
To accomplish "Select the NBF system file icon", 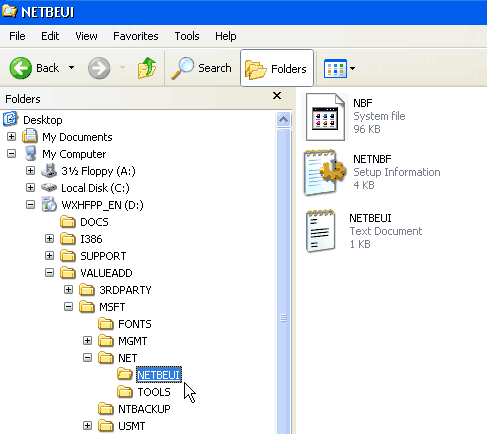I will pos(325,117).
